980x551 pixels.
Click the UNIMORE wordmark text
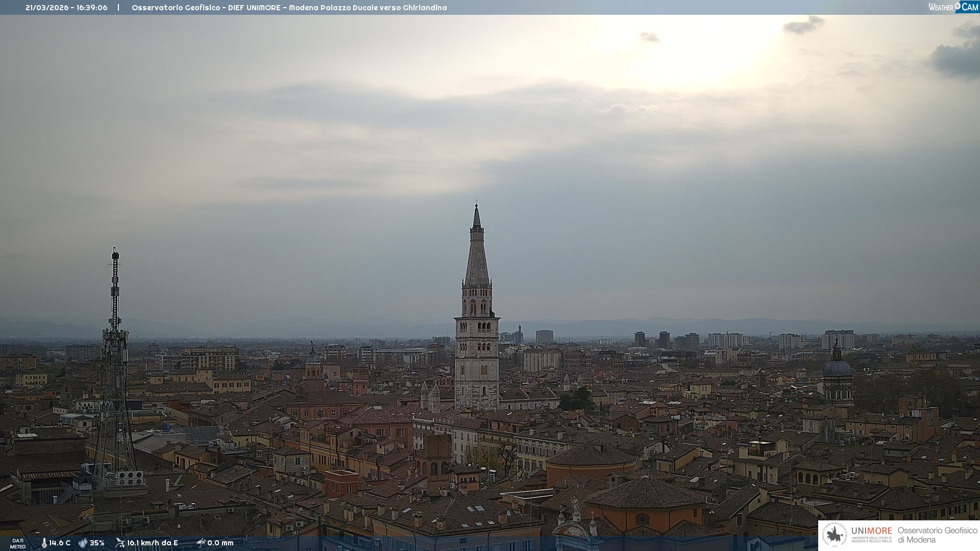(x=871, y=531)
